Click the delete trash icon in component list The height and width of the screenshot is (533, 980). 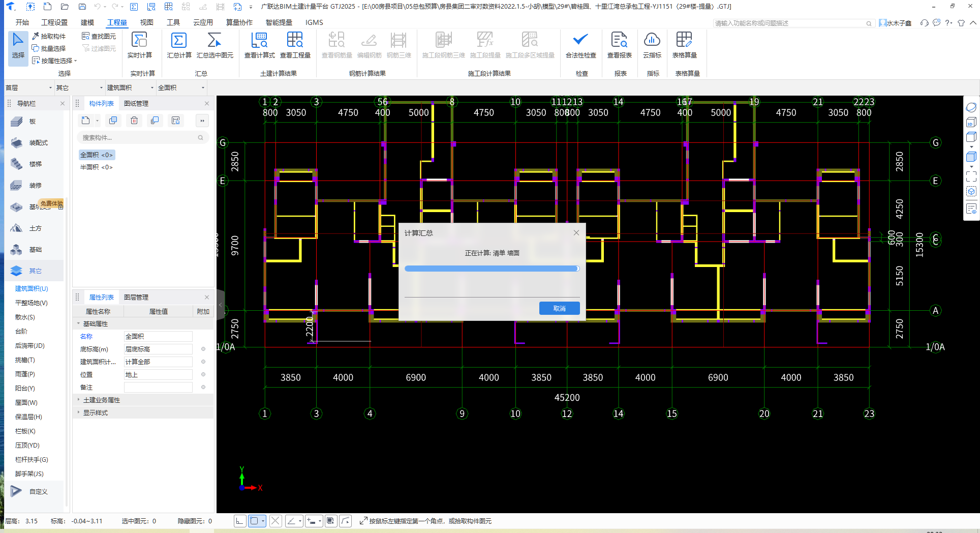pyautogui.click(x=134, y=121)
